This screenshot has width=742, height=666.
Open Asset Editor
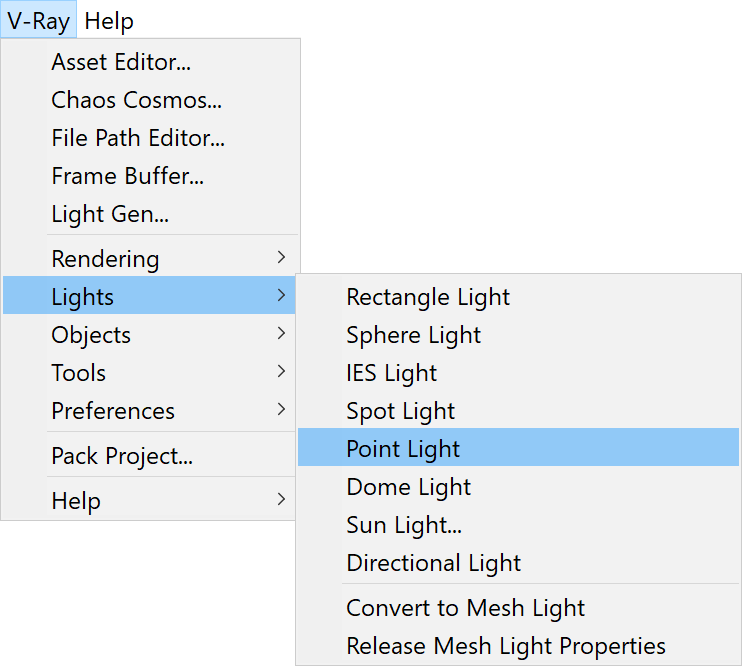(149, 62)
